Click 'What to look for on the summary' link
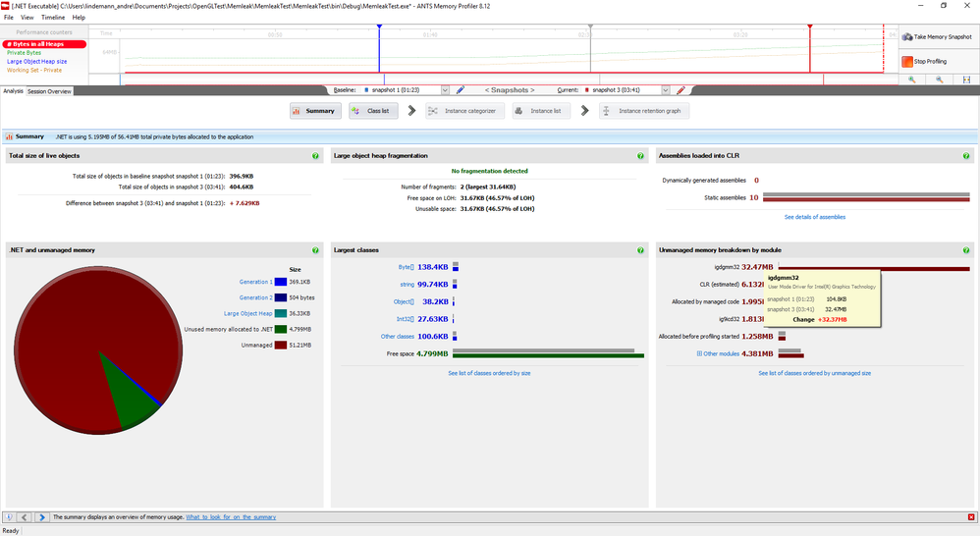Screen dimensions: 980x536 coord(231,517)
